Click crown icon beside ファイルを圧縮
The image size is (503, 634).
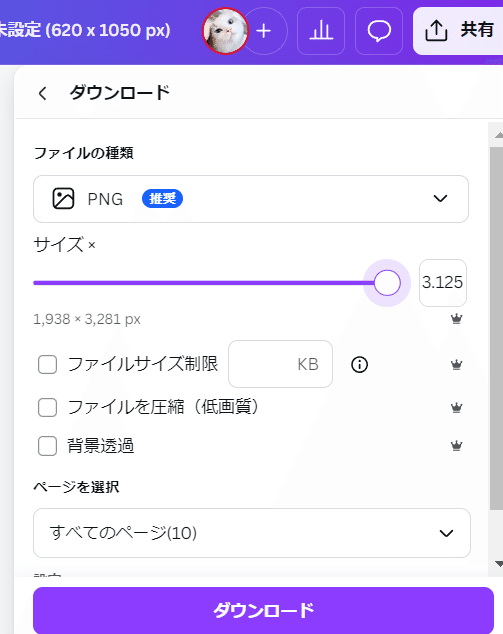pos(457,407)
